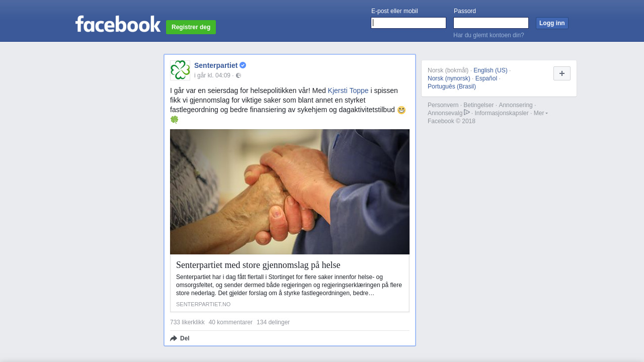Click the Logg inn button
644x362 pixels.
[552, 23]
